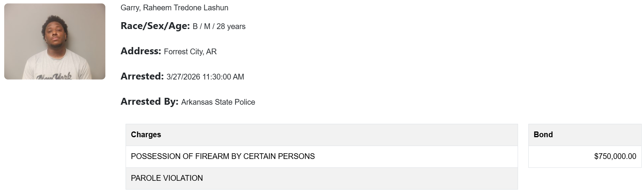Select the "Forrest City, AR" address text
The height and width of the screenshot is (193, 644).
point(190,52)
